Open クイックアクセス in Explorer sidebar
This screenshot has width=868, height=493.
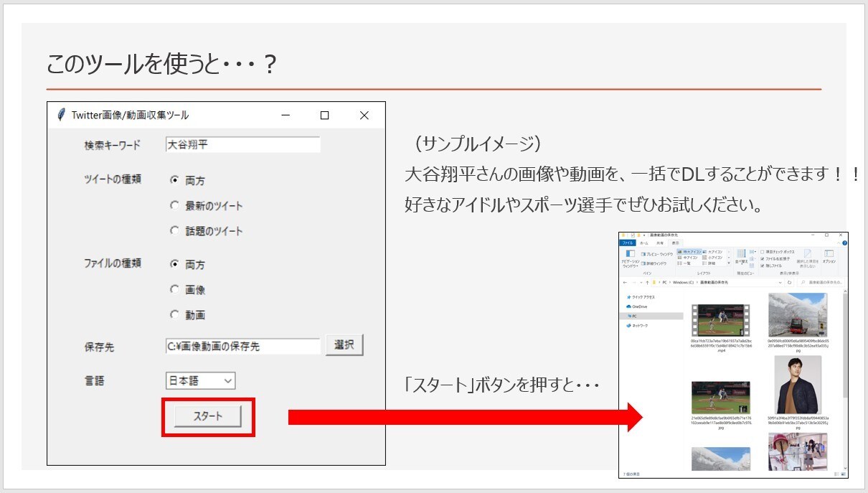[641, 297]
